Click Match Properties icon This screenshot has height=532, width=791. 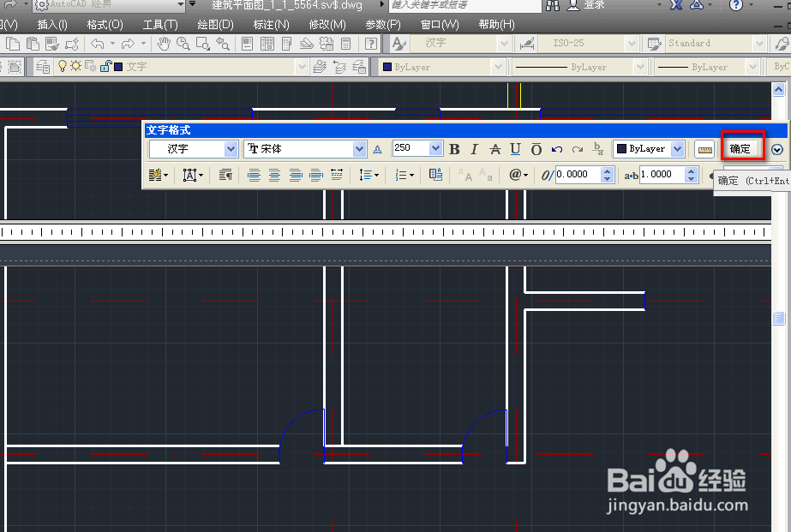point(52,44)
